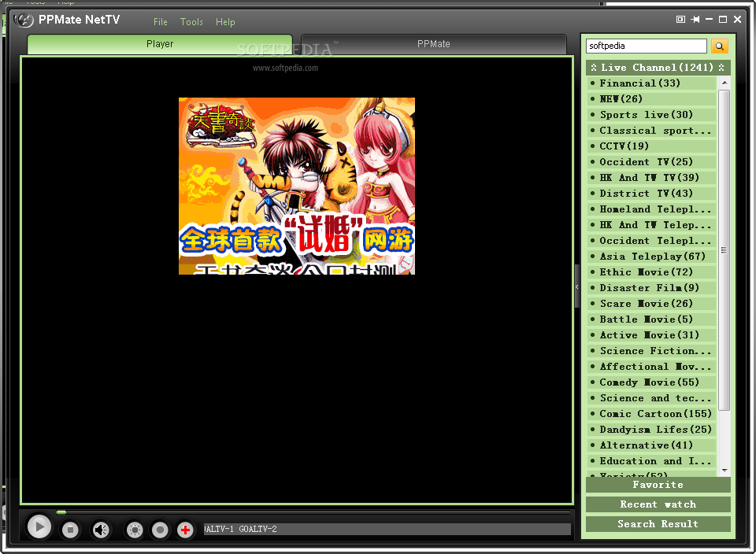Open the Favorite section
756x554 pixels.
coord(658,485)
